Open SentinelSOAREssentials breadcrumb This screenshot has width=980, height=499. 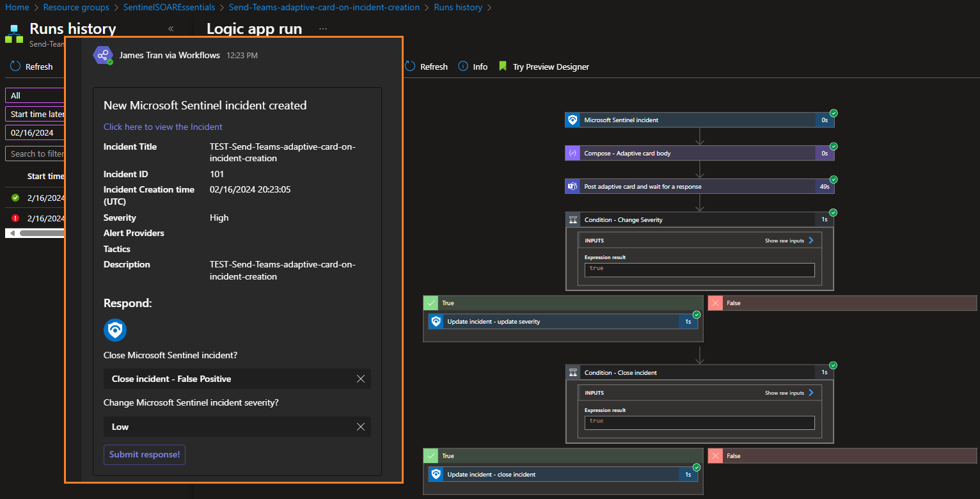pyautogui.click(x=169, y=7)
